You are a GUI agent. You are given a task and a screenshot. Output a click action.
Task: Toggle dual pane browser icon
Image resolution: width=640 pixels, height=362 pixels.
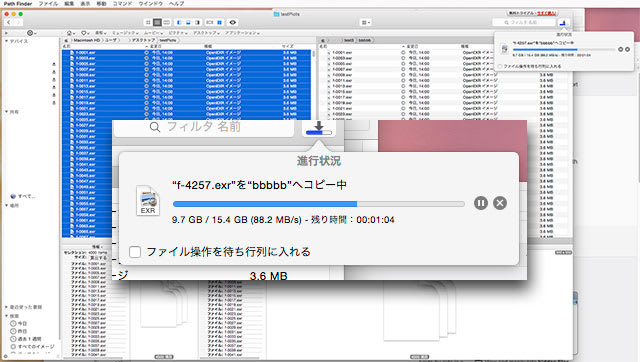coord(219,22)
